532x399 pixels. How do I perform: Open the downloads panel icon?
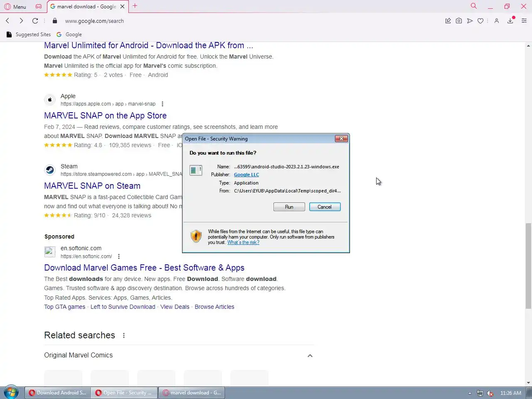point(510,21)
